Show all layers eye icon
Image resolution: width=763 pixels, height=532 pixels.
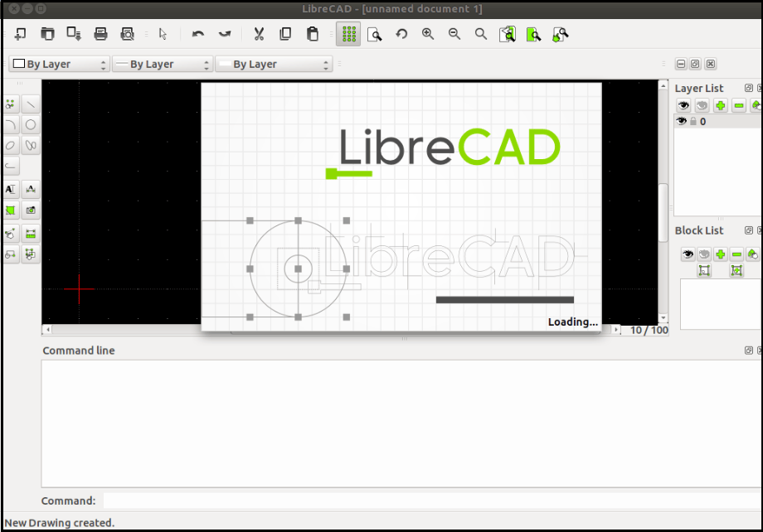(x=683, y=105)
